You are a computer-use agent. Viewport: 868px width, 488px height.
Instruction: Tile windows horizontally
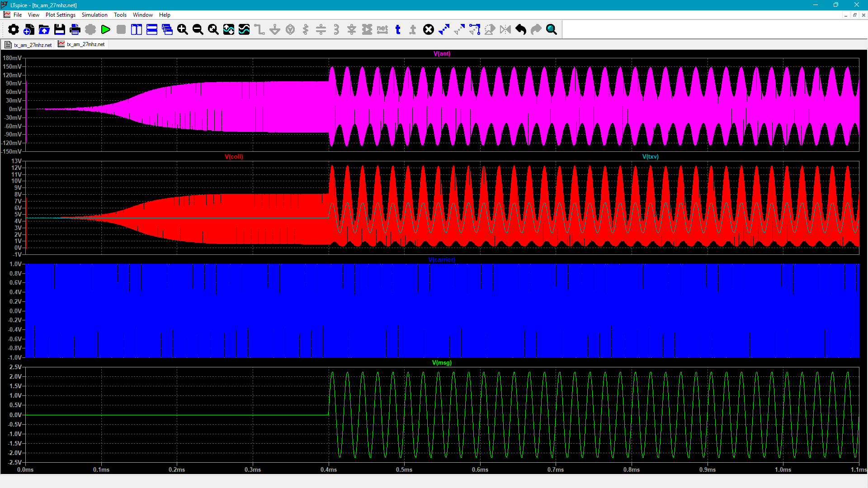[152, 30]
